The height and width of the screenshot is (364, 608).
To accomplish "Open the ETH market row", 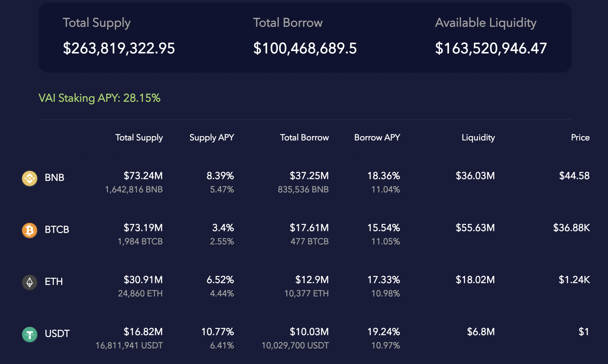I will (x=54, y=281).
